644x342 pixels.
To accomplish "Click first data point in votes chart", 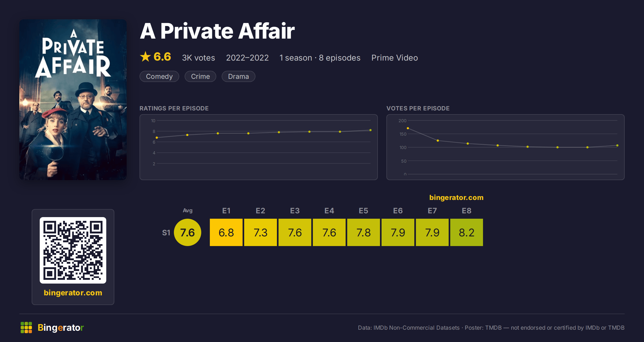I will pos(408,128).
